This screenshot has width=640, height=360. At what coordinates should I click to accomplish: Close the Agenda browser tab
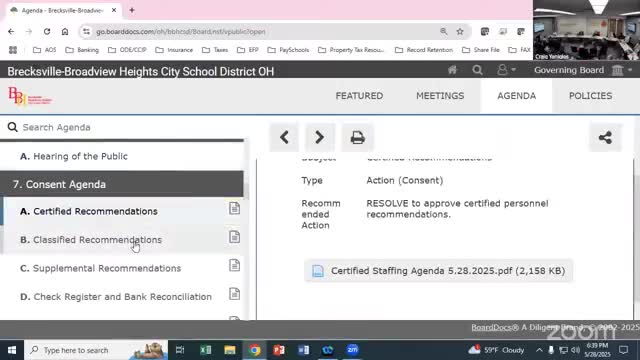tap(114, 10)
